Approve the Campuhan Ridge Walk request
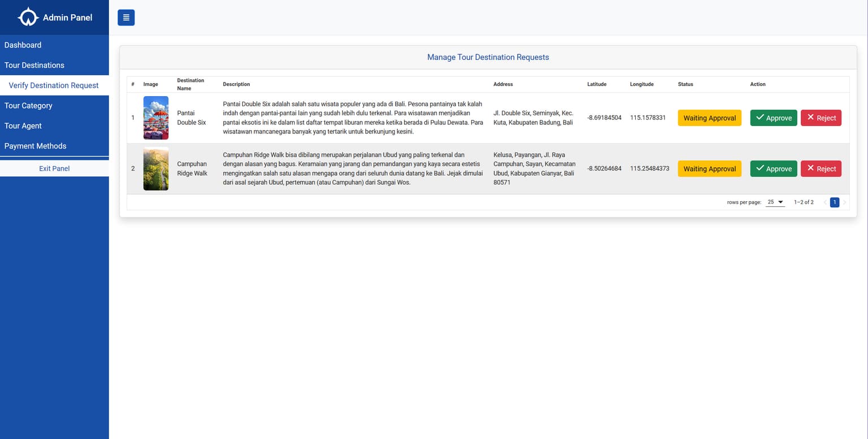 [x=773, y=169]
